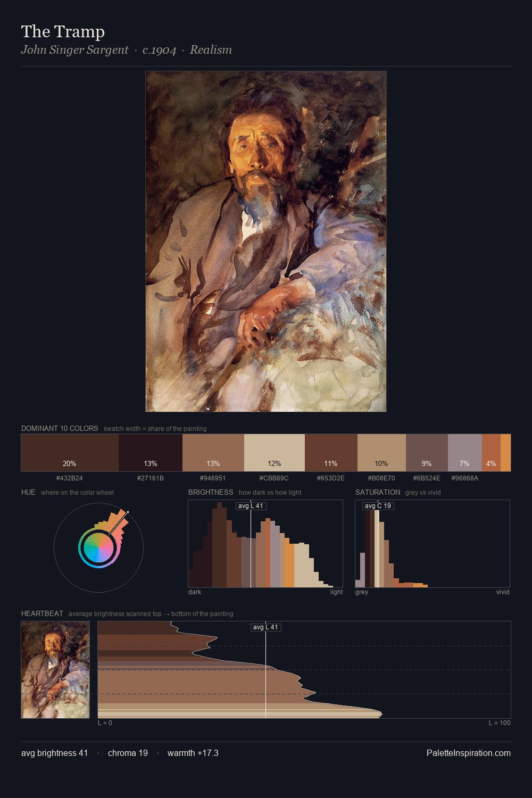Click the hex code '#946951' label
Screen dimensions: 532x798
[213, 478]
